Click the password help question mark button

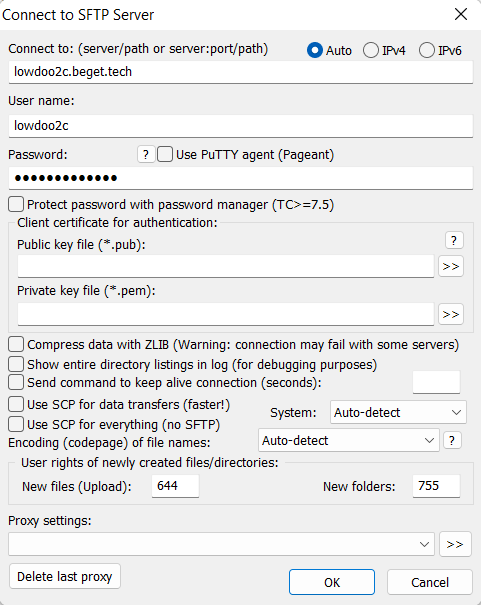(146, 154)
